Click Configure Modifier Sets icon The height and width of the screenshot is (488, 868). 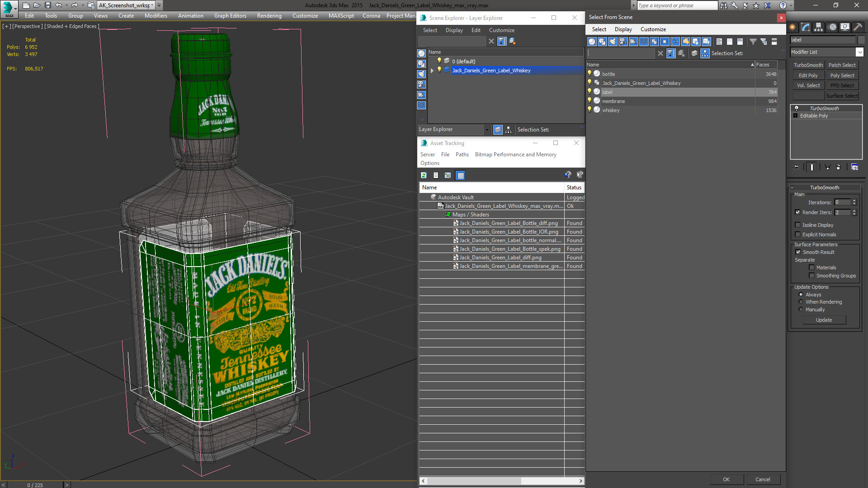tap(854, 167)
